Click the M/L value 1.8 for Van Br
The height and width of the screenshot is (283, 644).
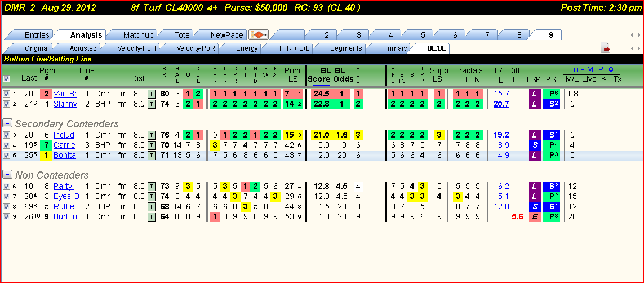coord(572,94)
